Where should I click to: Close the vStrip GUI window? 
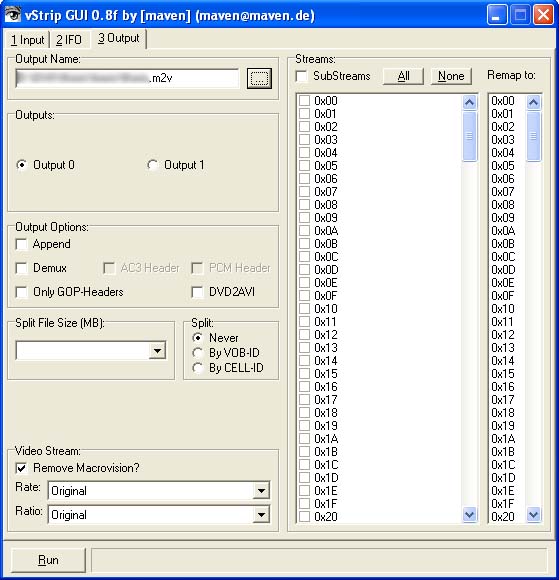coord(543,15)
